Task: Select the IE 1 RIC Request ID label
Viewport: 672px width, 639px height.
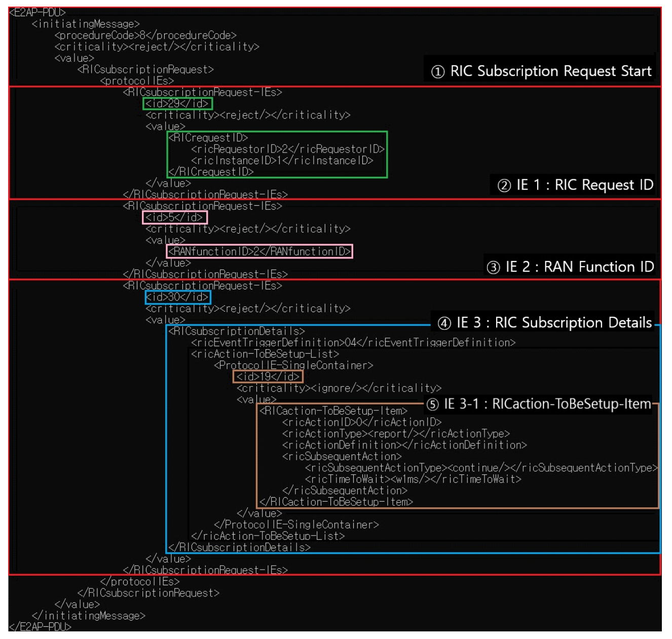Action: (575, 185)
